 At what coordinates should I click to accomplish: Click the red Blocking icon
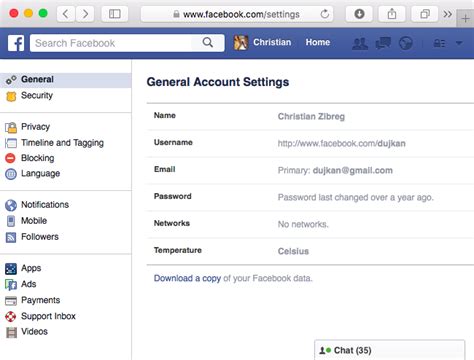tap(10, 158)
